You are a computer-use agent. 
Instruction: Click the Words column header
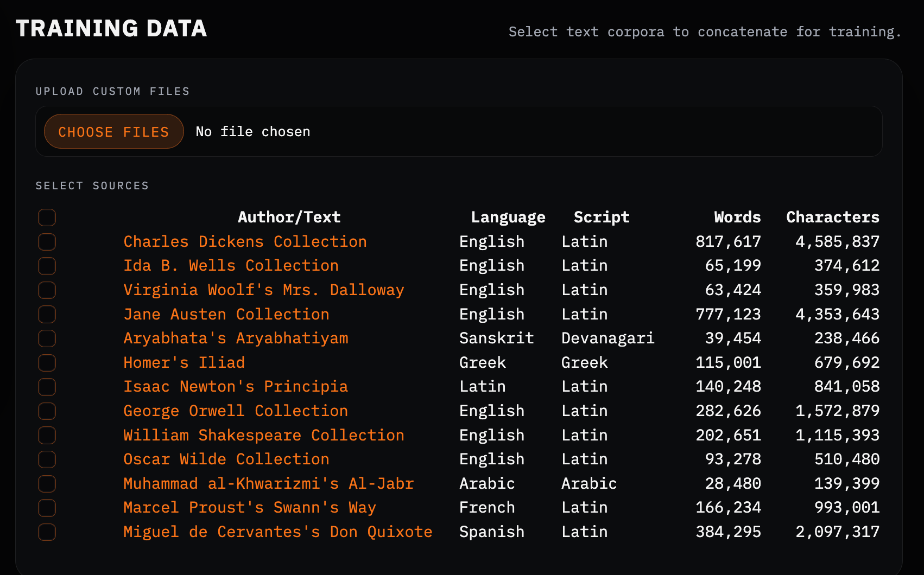coord(737,217)
